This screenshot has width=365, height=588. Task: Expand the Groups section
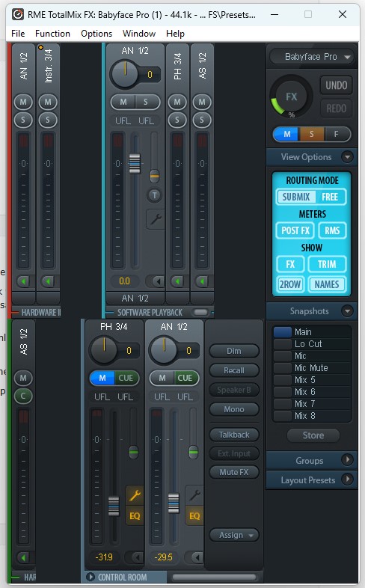347,460
